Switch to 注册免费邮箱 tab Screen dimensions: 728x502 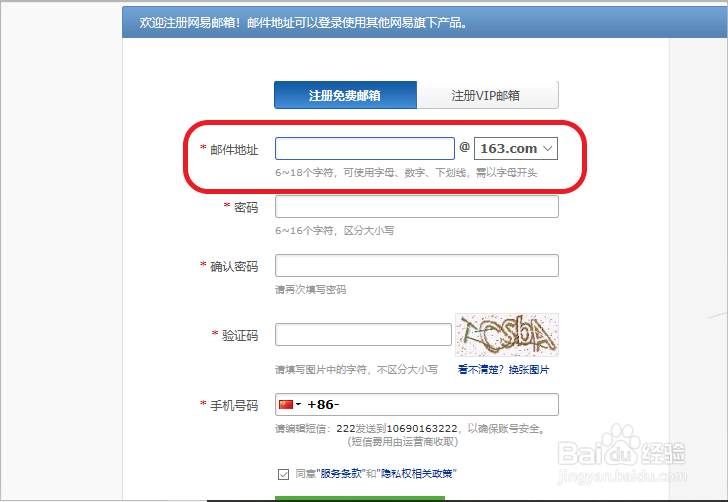coord(345,95)
